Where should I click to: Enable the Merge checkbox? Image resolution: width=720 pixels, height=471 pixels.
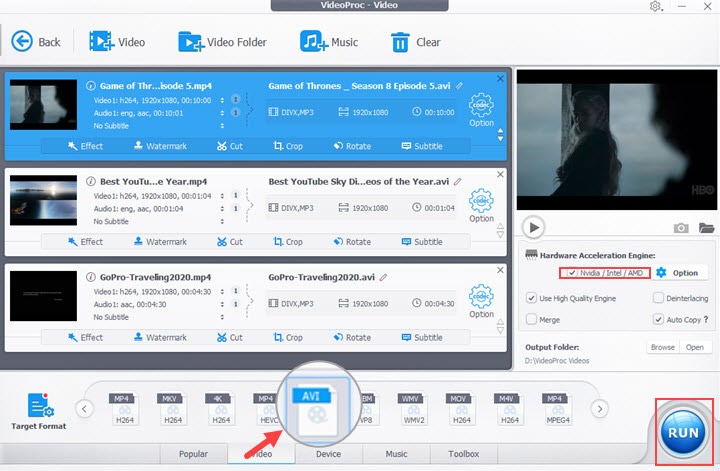(531, 319)
